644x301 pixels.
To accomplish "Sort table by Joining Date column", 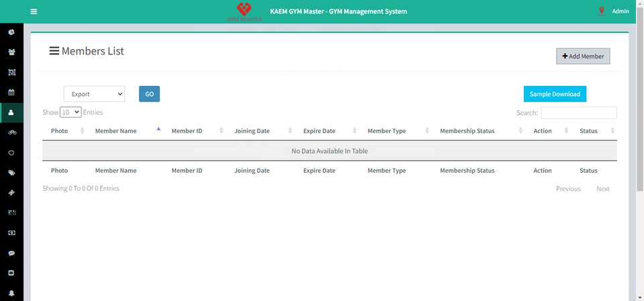I will [252, 131].
